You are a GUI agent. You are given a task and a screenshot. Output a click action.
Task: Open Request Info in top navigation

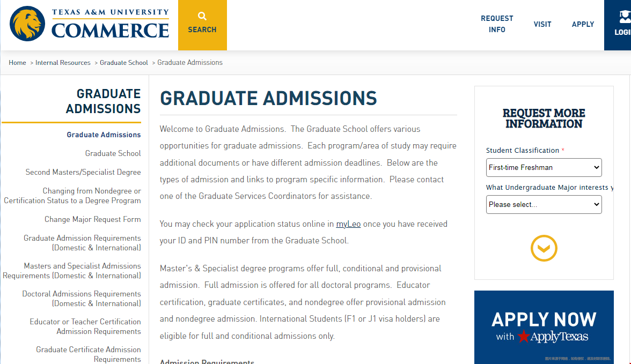tap(497, 24)
